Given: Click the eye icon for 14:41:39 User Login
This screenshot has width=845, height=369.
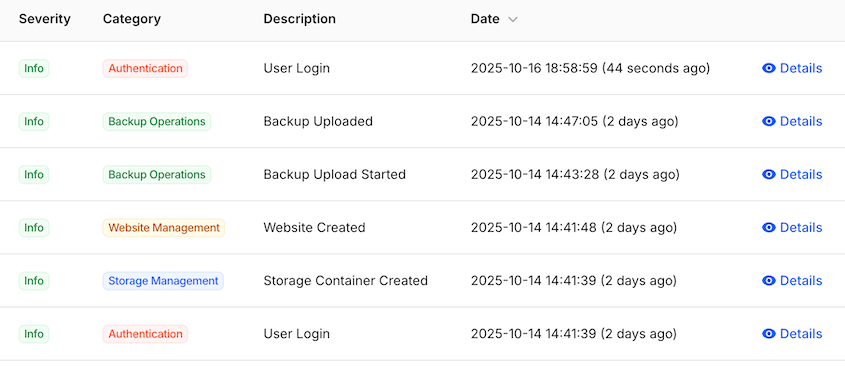Looking at the screenshot, I should tap(768, 334).
